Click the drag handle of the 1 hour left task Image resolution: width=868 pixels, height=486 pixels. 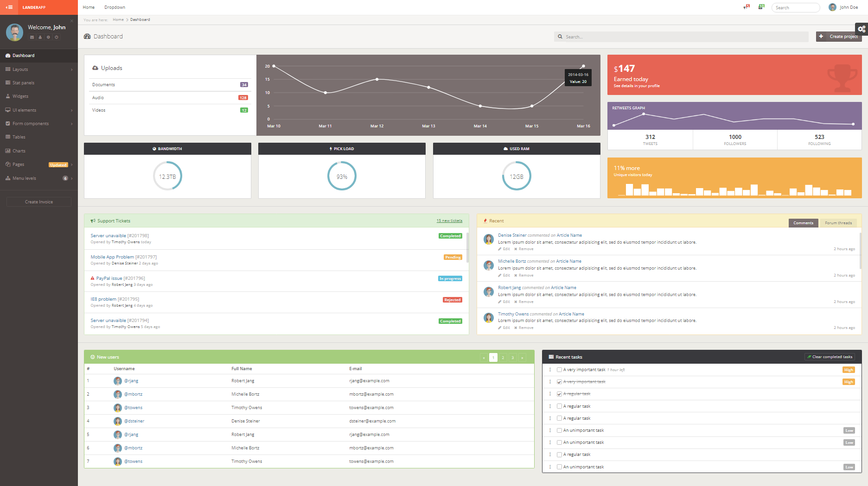click(x=550, y=370)
